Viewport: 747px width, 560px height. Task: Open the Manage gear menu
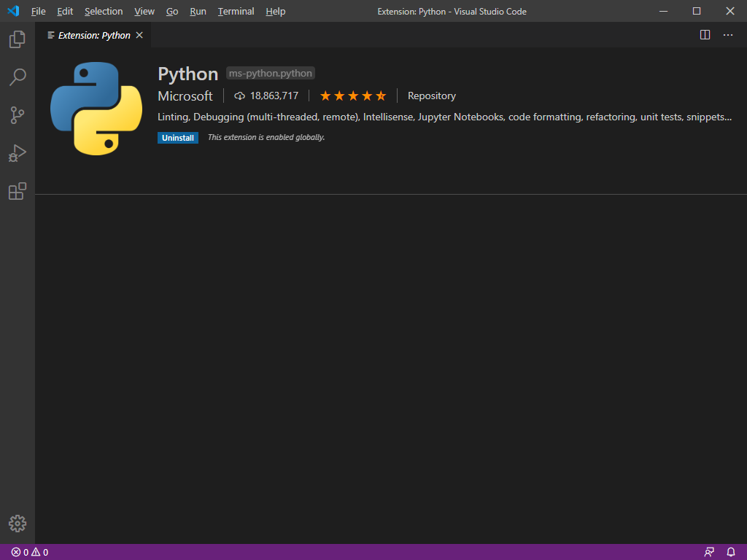click(18, 524)
